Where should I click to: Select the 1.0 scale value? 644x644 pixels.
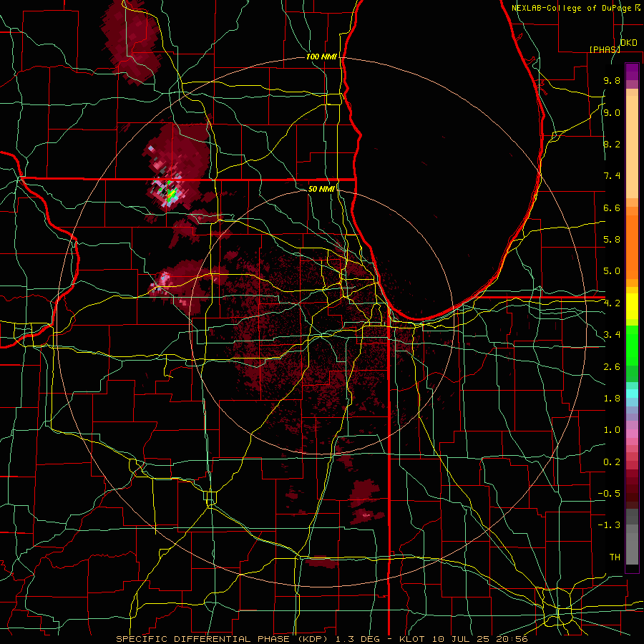pyautogui.click(x=612, y=430)
